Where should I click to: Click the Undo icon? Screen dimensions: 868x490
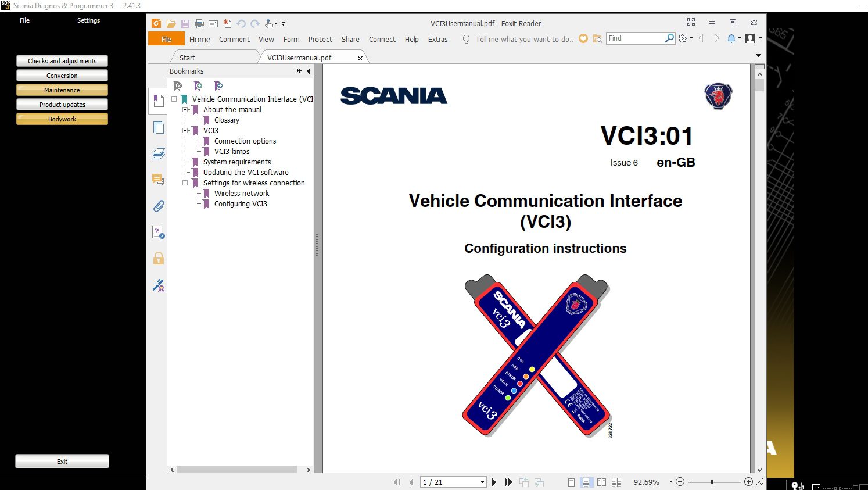tap(242, 23)
